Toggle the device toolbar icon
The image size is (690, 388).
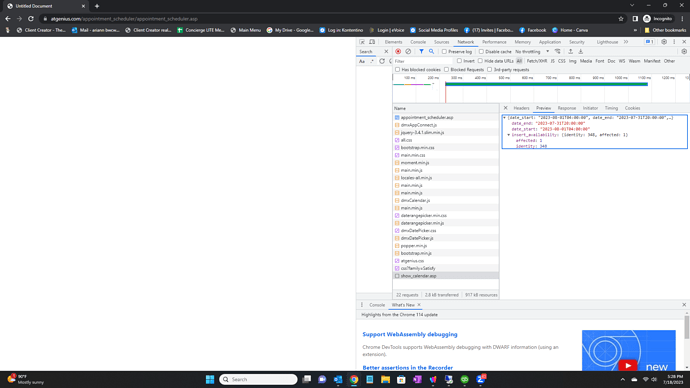point(372,42)
